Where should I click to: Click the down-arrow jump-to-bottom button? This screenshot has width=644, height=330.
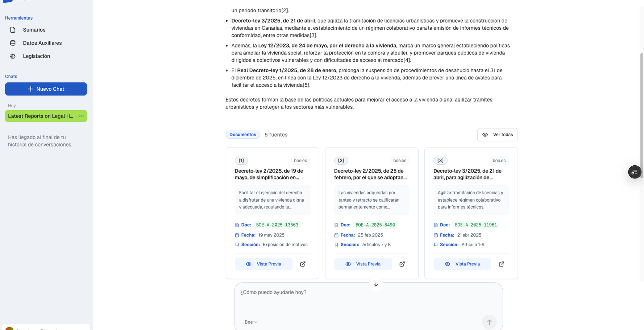(x=376, y=285)
